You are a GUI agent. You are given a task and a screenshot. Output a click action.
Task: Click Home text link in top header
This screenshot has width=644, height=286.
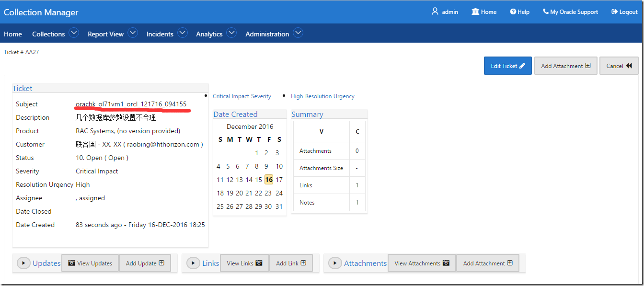pyautogui.click(x=489, y=12)
